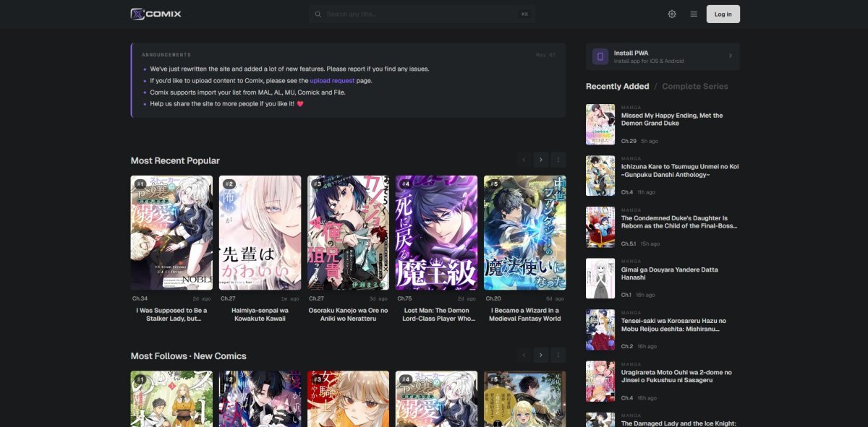Open first Most Follows New Comics cover

pos(171,399)
